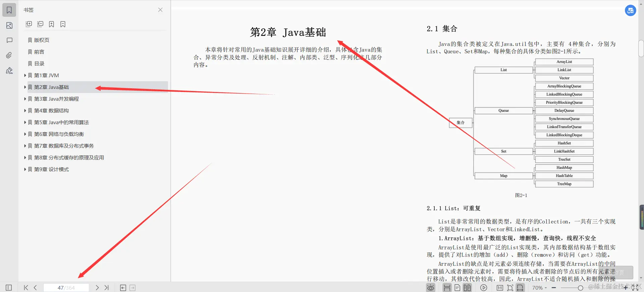Click the blue floating assistant icon
The height and width of the screenshot is (292, 644).
631,10
